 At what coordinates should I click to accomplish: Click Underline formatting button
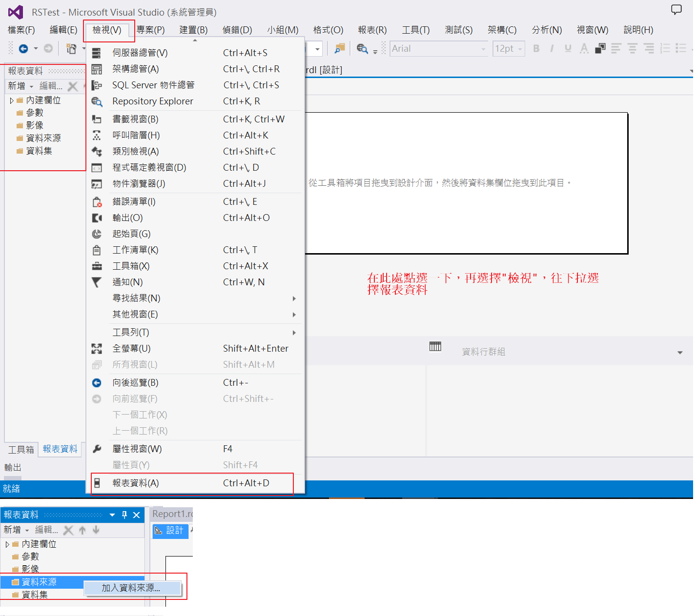[x=568, y=48]
